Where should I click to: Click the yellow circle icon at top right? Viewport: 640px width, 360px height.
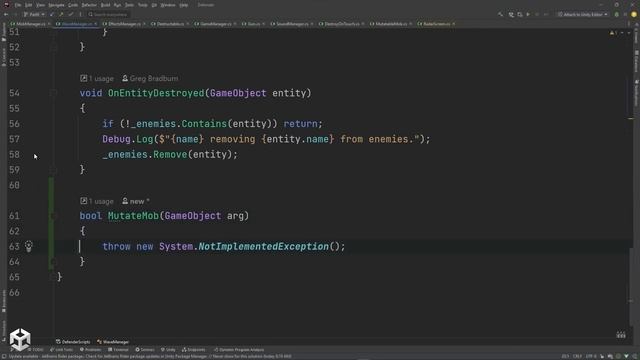pos(634,14)
